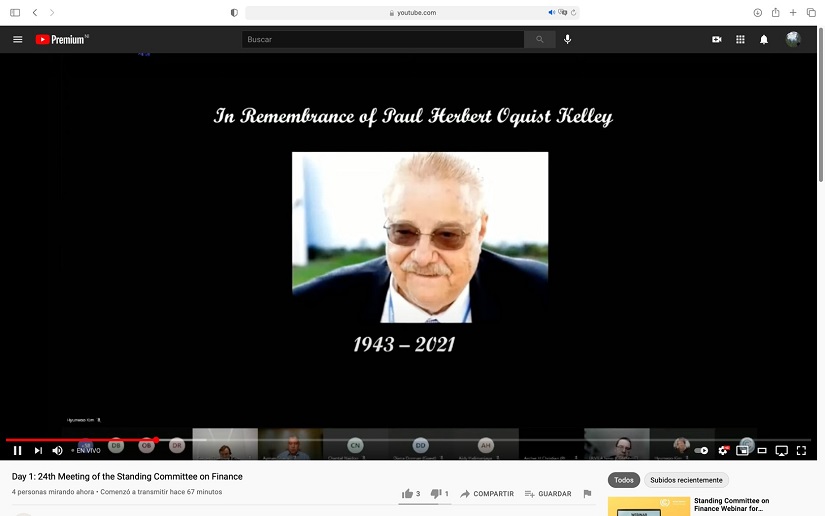The height and width of the screenshot is (516, 825).
Task: Dislike the video with thumbs down
Action: (439, 493)
